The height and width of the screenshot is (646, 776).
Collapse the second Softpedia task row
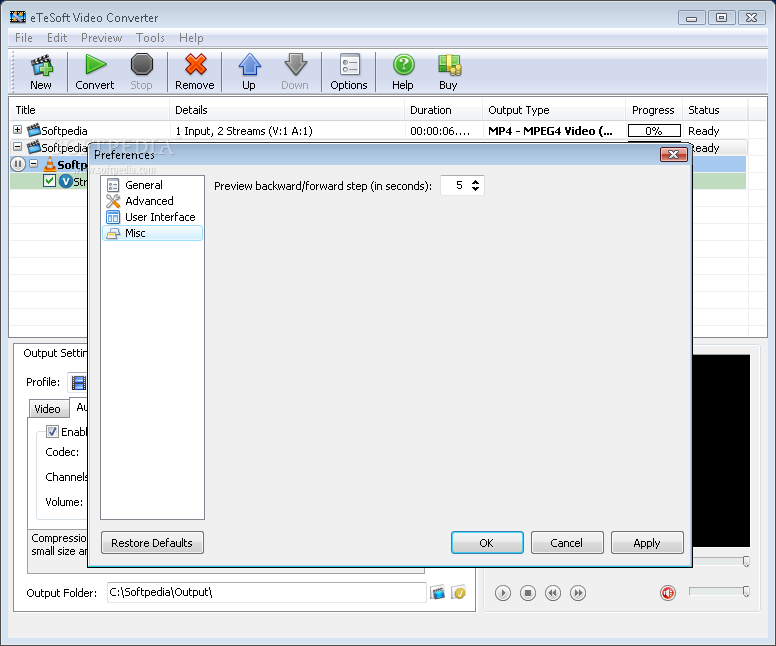(17, 147)
